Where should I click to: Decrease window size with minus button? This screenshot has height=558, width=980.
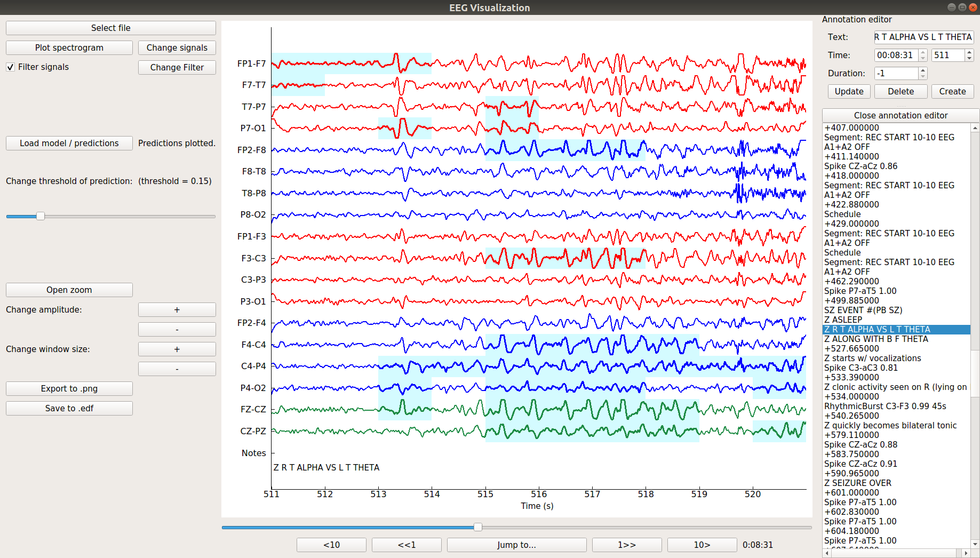[x=177, y=369]
